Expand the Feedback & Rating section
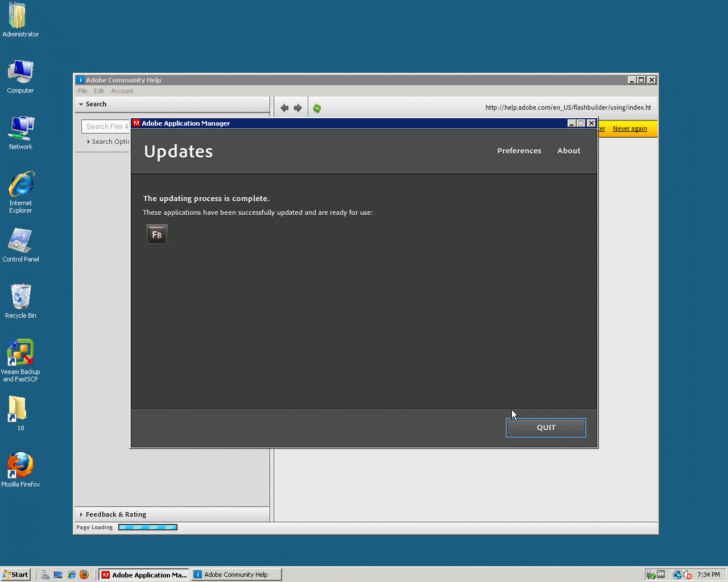 113,514
